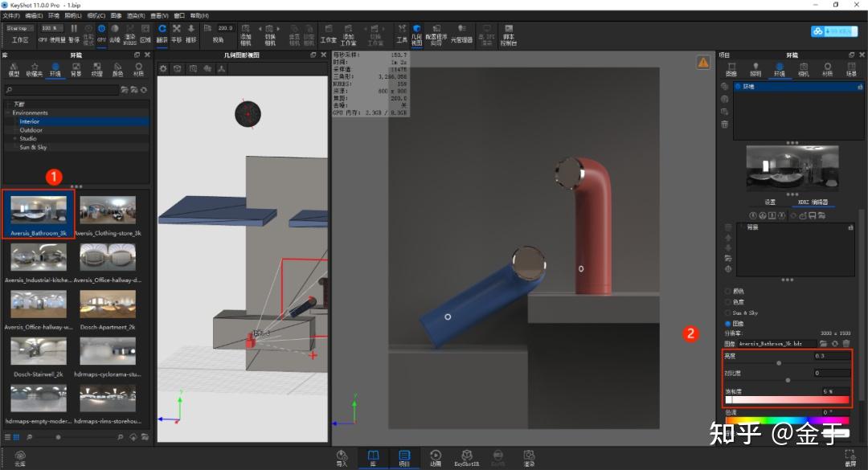
Task: Click the Import (导入) icon at bottom
Action: [x=342, y=458]
